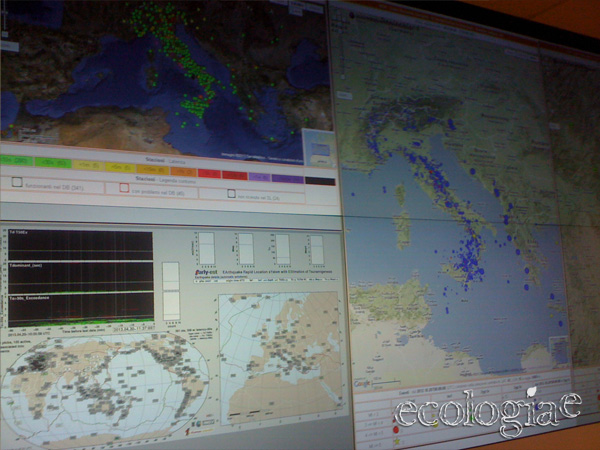The height and width of the screenshot is (450, 600).
Task: Select the black latency legend box
Action: tap(319, 180)
